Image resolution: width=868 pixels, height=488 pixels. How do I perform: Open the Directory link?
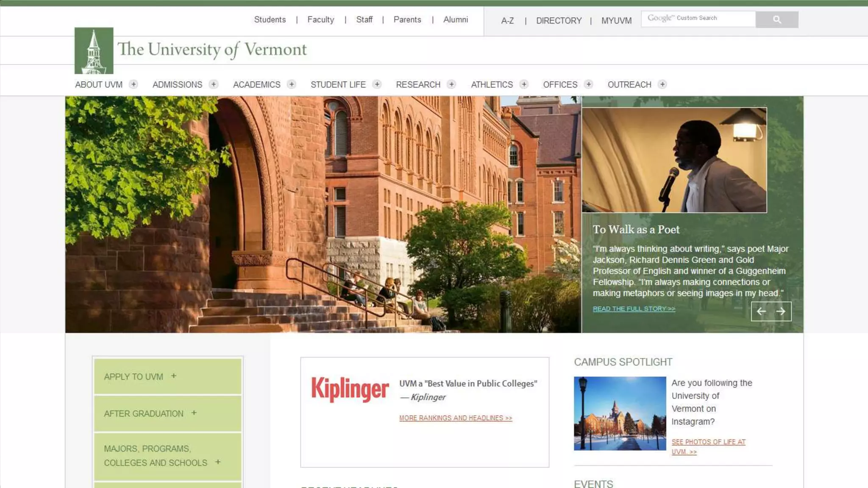click(559, 21)
